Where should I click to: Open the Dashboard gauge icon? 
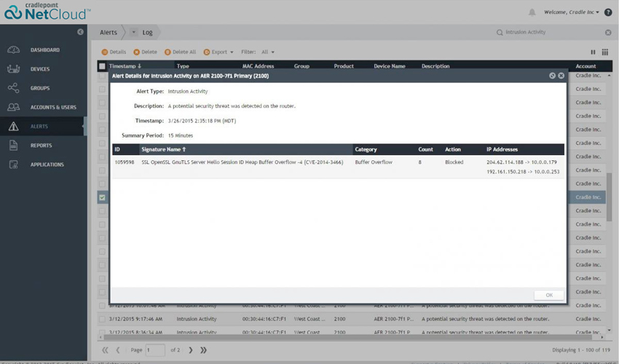point(13,50)
